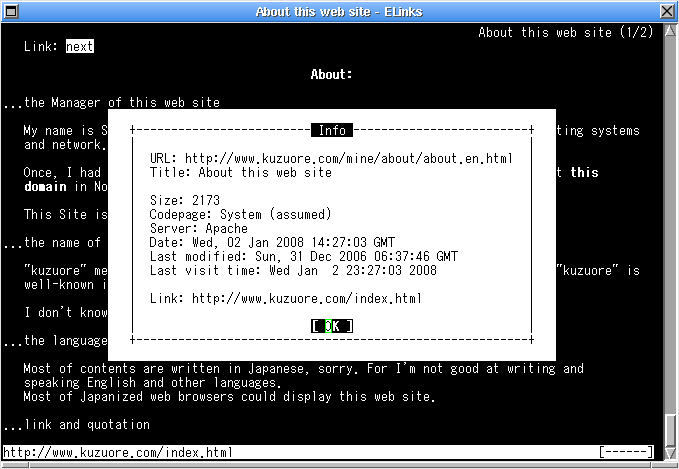Click the OK button in Info dialog
Image resolution: width=679 pixels, height=469 pixels.
(x=332, y=326)
